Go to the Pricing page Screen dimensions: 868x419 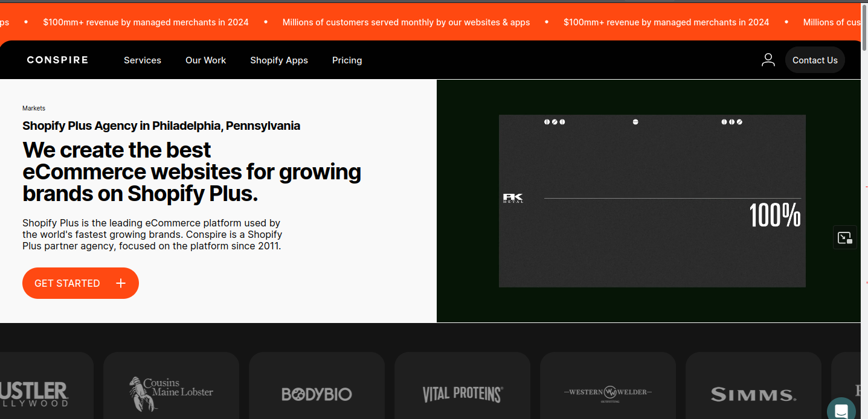click(347, 60)
